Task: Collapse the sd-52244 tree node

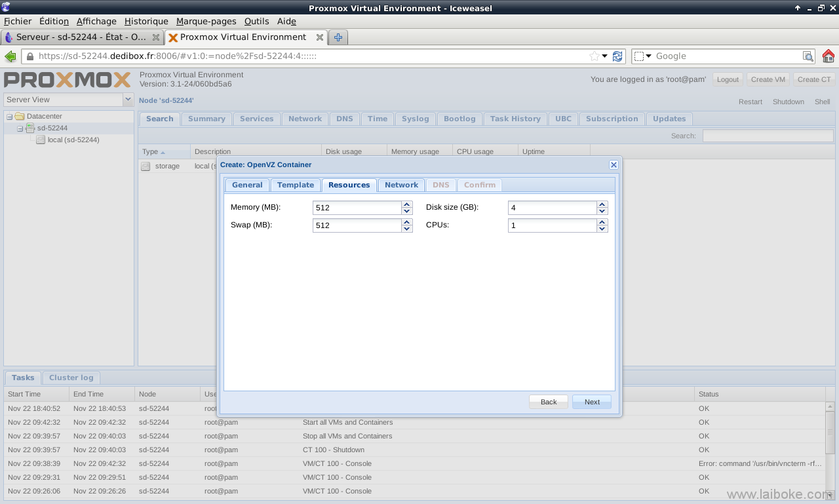Action: tap(20, 128)
